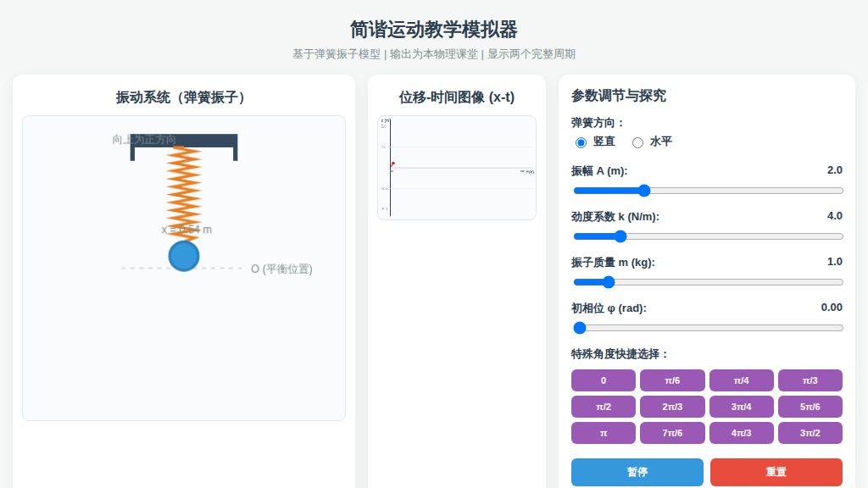Click the 劲度系数 value 4.0

834,216
